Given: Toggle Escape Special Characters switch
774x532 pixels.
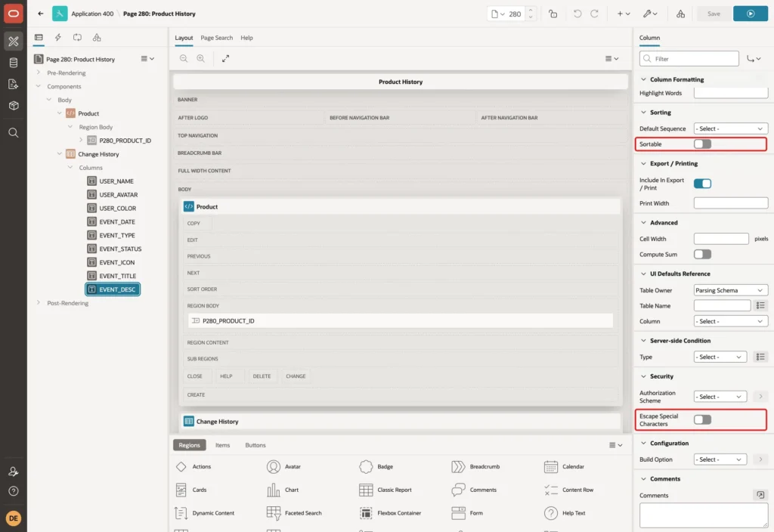Looking at the screenshot, I should point(702,419).
